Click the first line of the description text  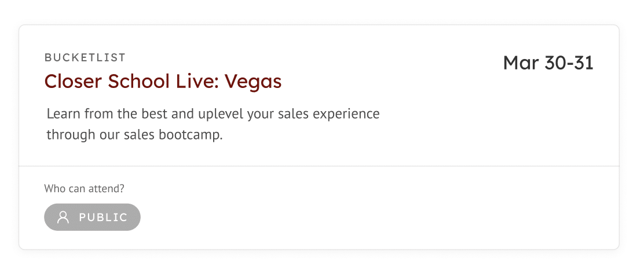(x=213, y=113)
